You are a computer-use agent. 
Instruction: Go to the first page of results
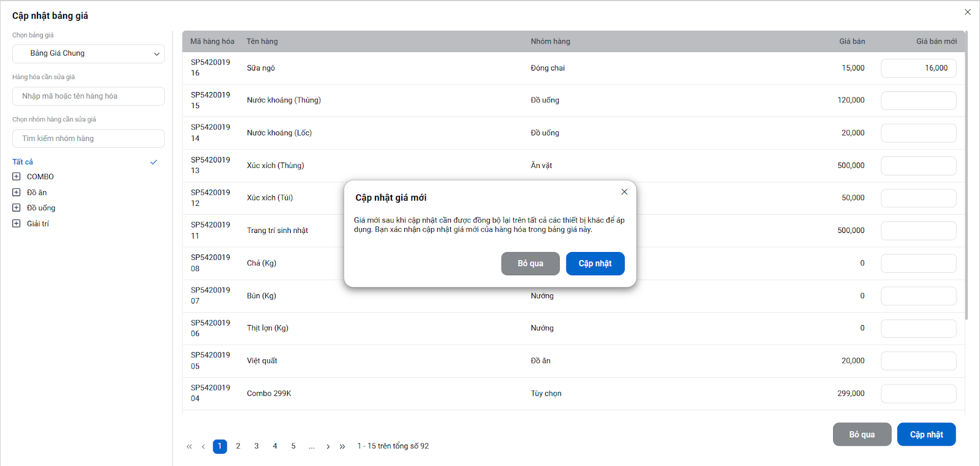coord(189,446)
